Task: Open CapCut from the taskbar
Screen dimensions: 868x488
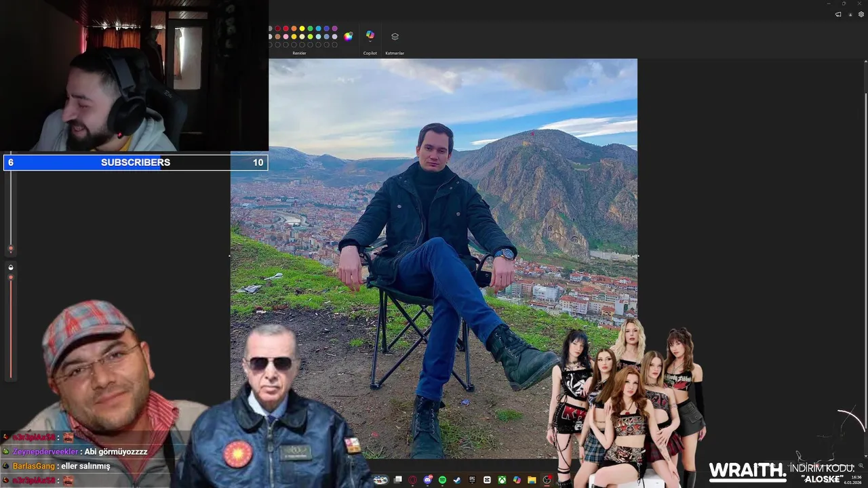Action: (x=487, y=480)
